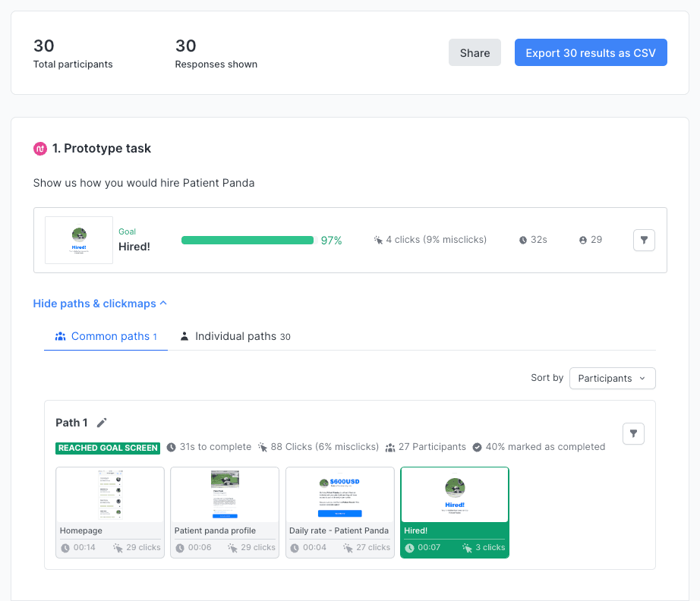The width and height of the screenshot is (700, 601).
Task: Click the pencil icon to rename Path 1
Action: 102,423
